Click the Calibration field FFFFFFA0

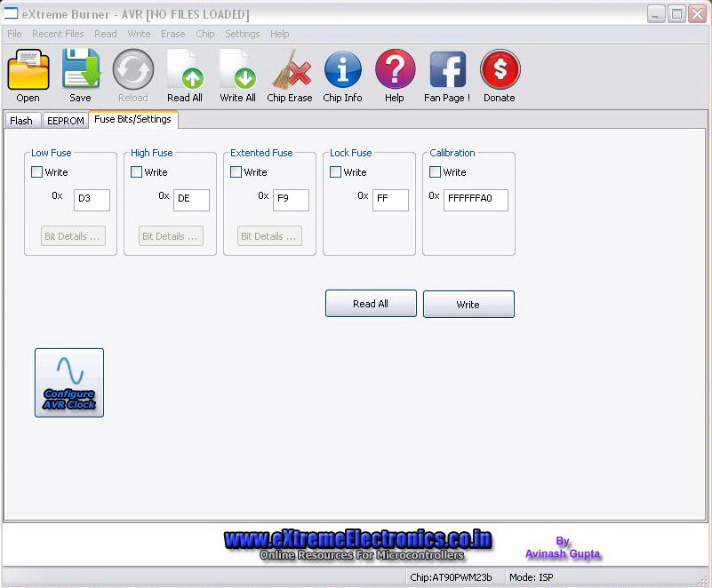pyautogui.click(x=476, y=200)
